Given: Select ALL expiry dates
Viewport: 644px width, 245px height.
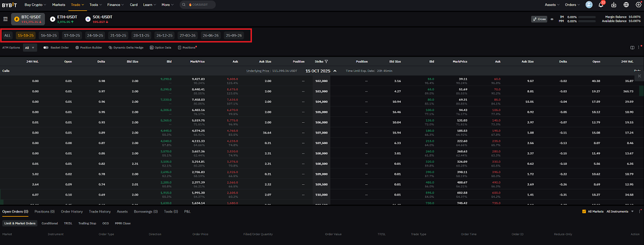Looking at the screenshot, I should pyautogui.click(x=7, y=35).
